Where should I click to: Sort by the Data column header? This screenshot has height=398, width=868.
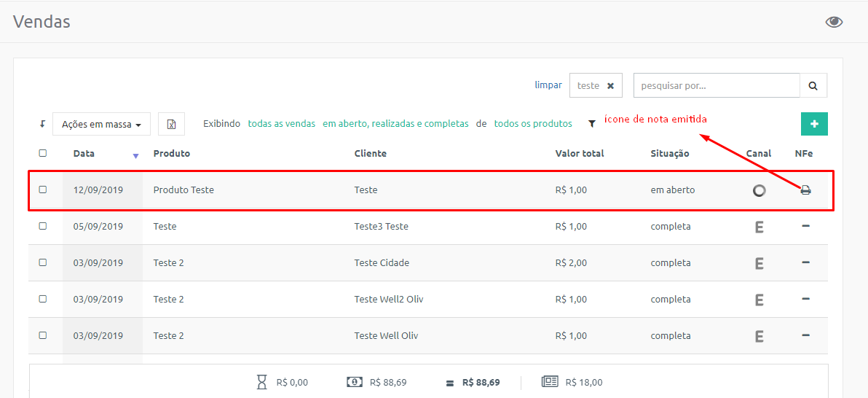pos(84,154)
